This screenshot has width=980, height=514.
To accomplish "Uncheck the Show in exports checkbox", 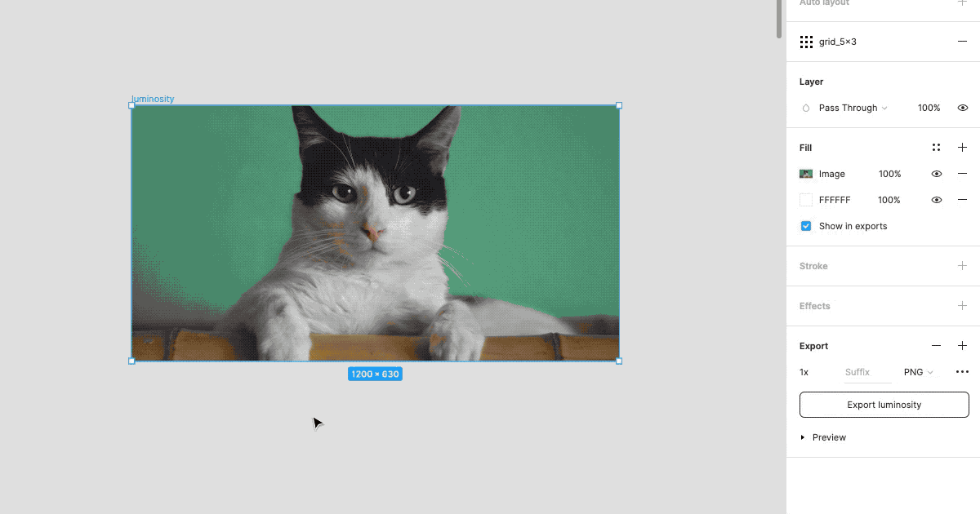I will click(806, 226).
